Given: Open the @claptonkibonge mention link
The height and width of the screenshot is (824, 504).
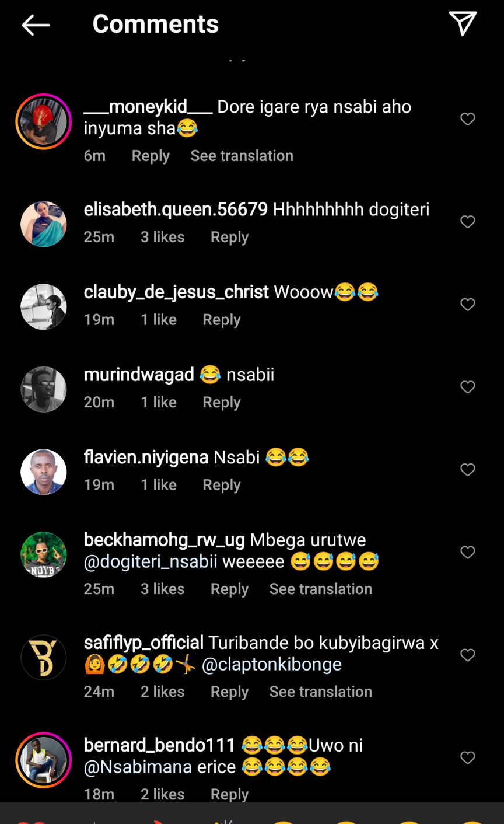Looking at the screenshot, I should (x=272, y=665).
